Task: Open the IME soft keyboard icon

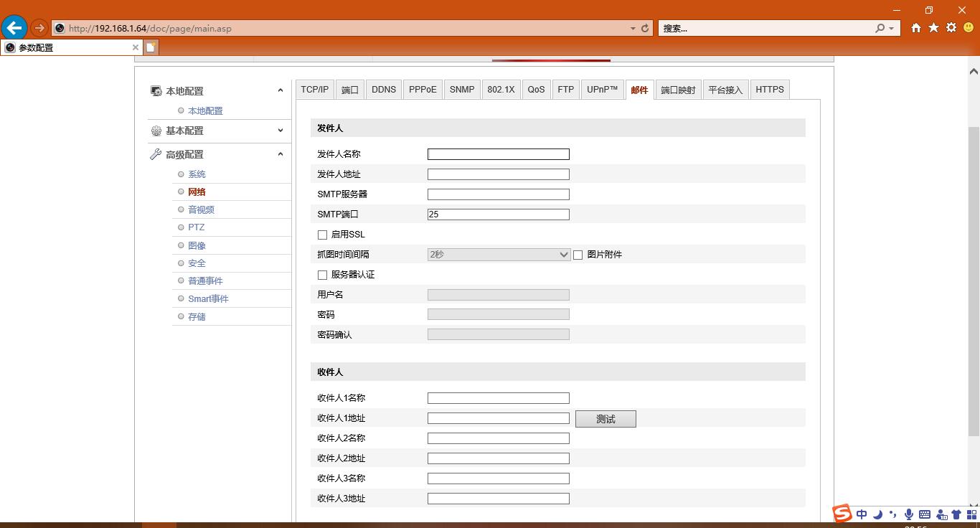Action: click(925, 514)
